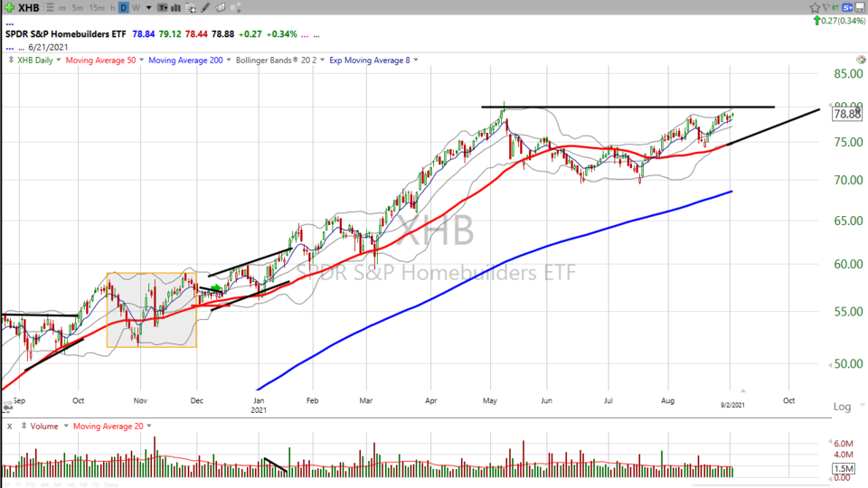Switch chart to hourly timeframe
The height and width of the screenshot is (488, 868).
tap(112, 8)
